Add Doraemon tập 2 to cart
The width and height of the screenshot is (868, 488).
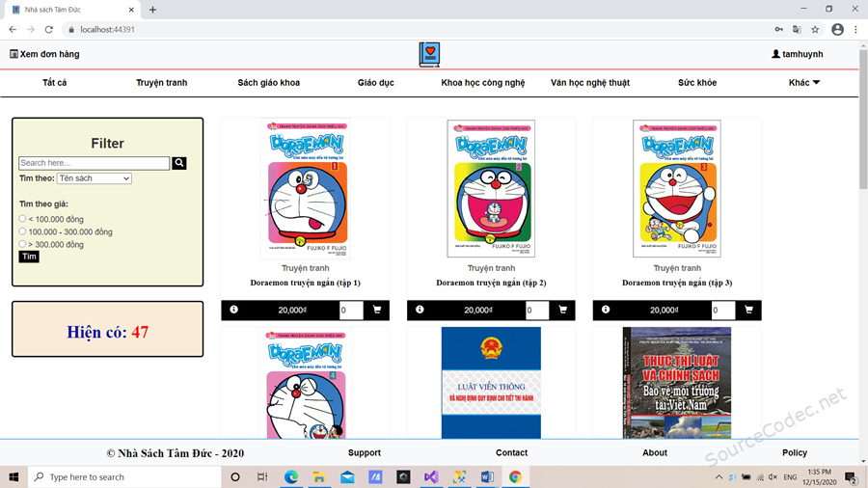click(563, 310)
